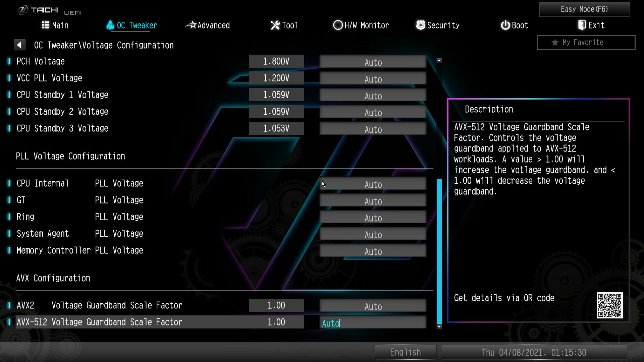
Task: Click the cyan vertical scrollbar thumb
Action: (439, 251)
